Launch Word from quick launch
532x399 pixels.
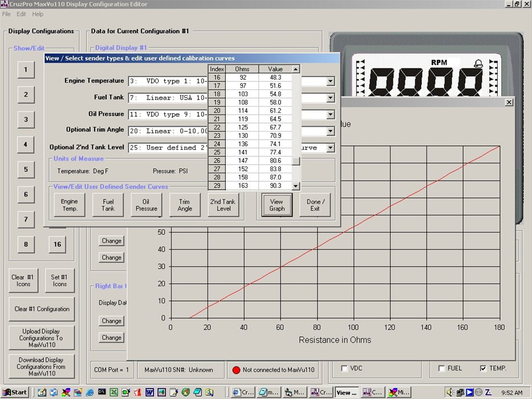[149, 393]
